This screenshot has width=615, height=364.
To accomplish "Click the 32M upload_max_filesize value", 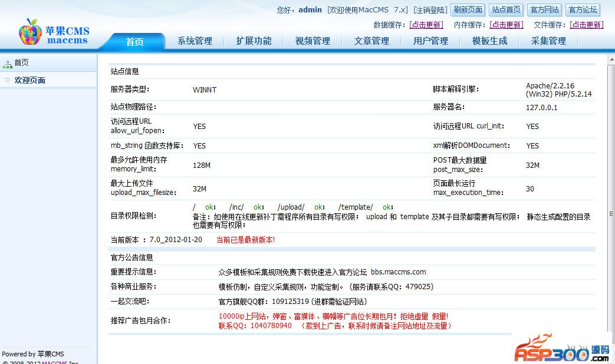I will 199,189.
